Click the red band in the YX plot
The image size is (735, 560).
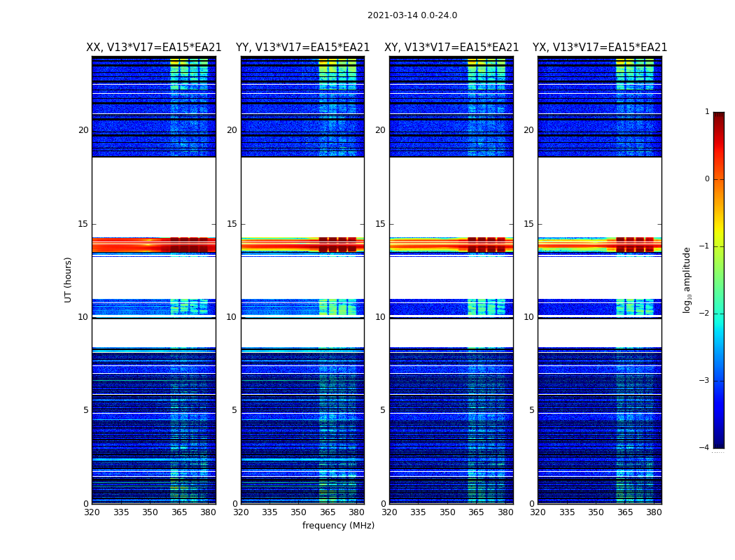click(x=600, y=245)
